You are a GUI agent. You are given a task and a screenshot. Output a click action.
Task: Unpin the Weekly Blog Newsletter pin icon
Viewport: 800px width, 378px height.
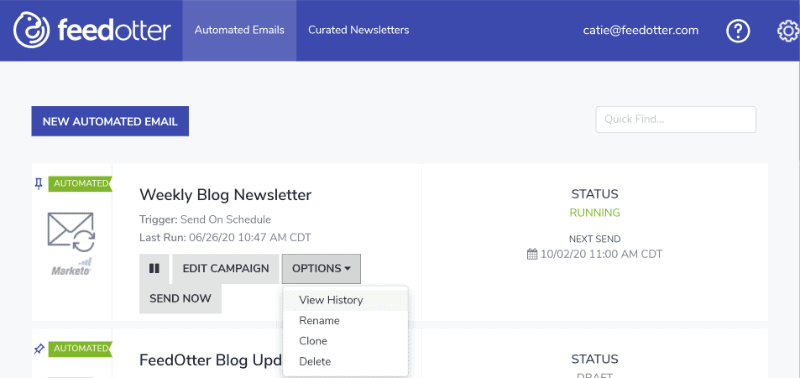click(38, 184)
